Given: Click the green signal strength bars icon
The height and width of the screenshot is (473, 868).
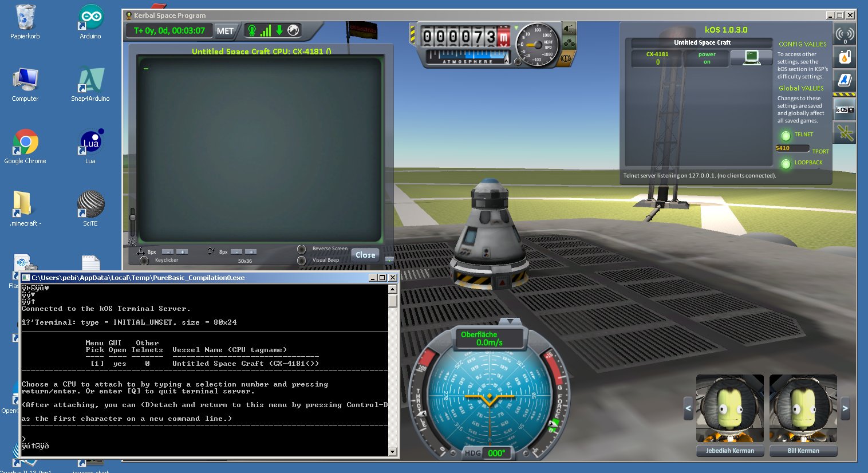Looking at the screenshot, I should pyautogui.click(x=265, y=30).
